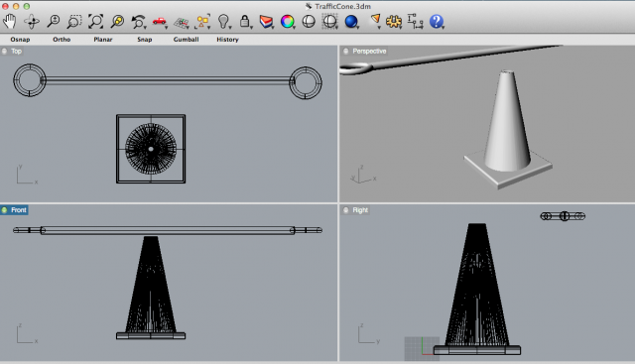Image resolution: width=635 pixels, height=364 pixels.
Task: Click the red car Named Views icon
Action: 160,21
